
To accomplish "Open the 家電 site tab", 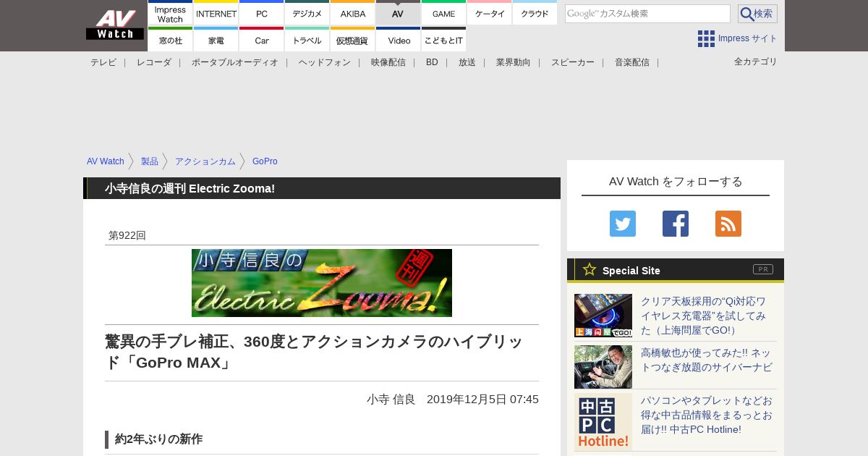I will pos(216,40).
